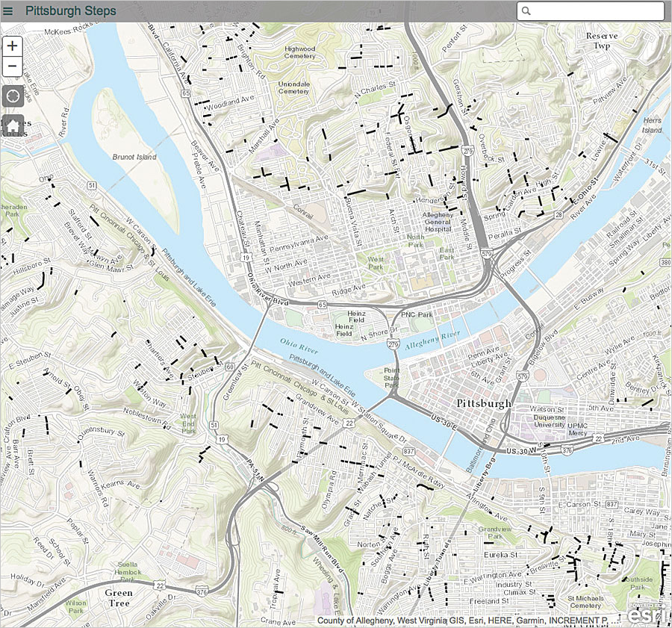
Task: Click the Allegheny River label
Action: (433, 340)
